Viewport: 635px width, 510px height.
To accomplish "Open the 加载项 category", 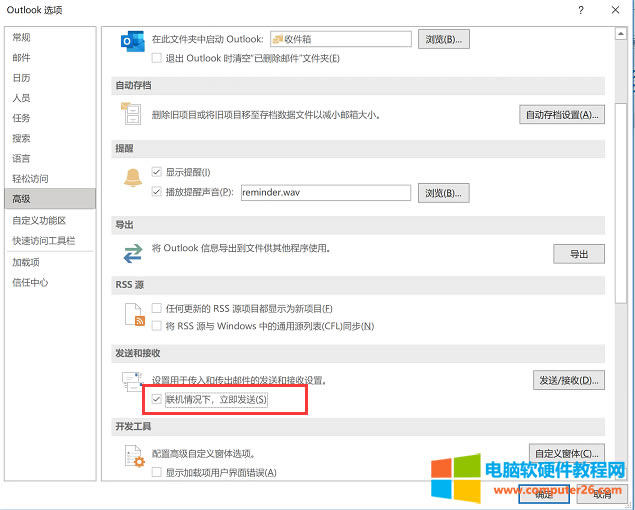I will coord(26,262).
